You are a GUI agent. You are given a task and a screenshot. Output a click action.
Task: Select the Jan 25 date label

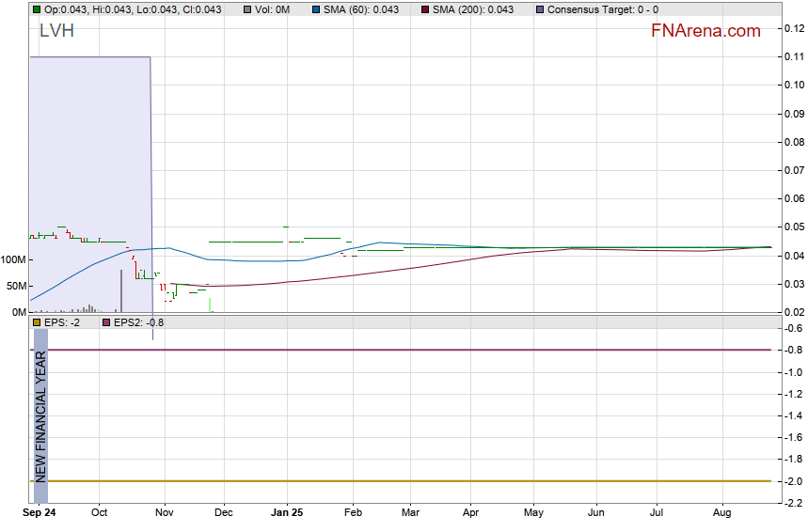pyautogui.click(x=287, y=513)
